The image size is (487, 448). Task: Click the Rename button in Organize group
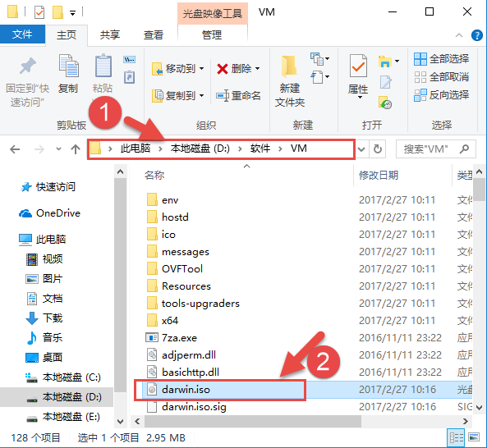238,95
